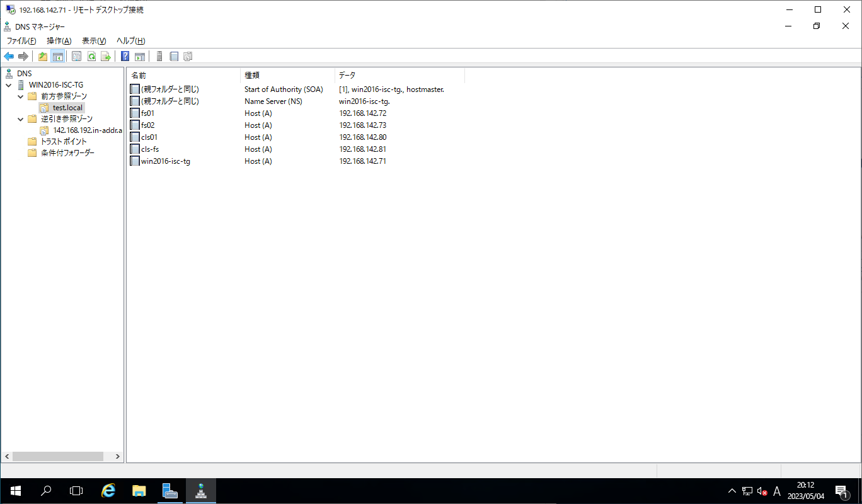Open Task View on the taskbar

tap(76, 491)
